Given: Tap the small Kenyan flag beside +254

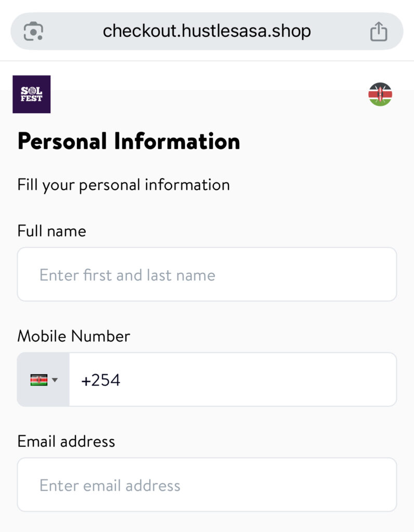Looking at the screenshot, I should click(38, 380).
